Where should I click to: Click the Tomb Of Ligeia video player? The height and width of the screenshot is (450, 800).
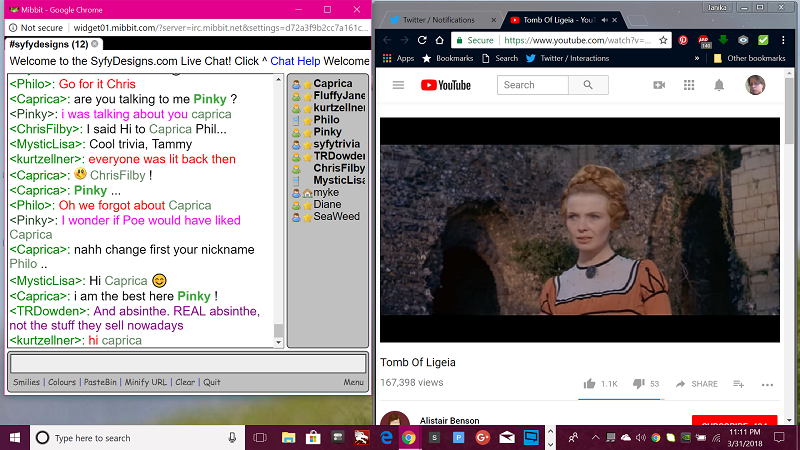click(580, 230)
